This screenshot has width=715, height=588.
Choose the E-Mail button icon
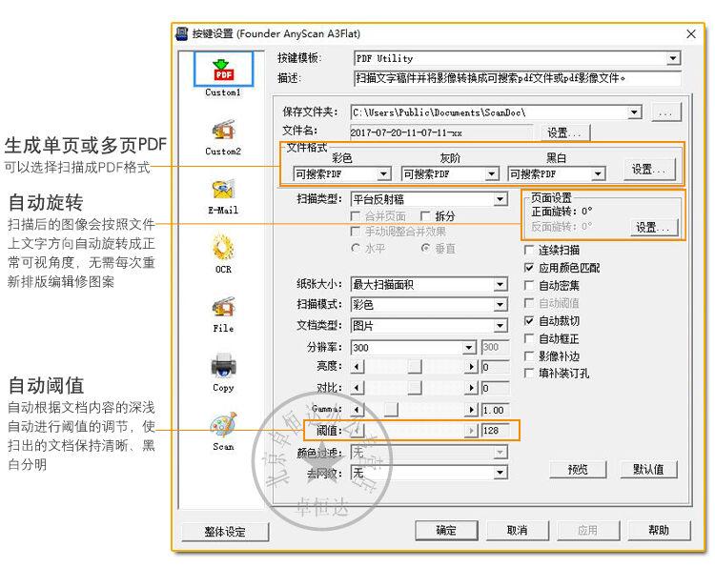click(223, 189)
